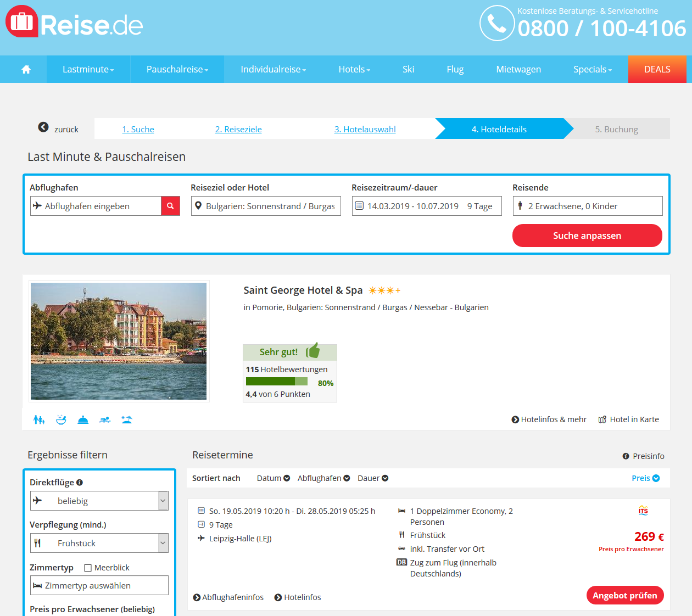Sort results by Datum
The width and height of the screenshot is (692, 616).
tap(273, 478)
